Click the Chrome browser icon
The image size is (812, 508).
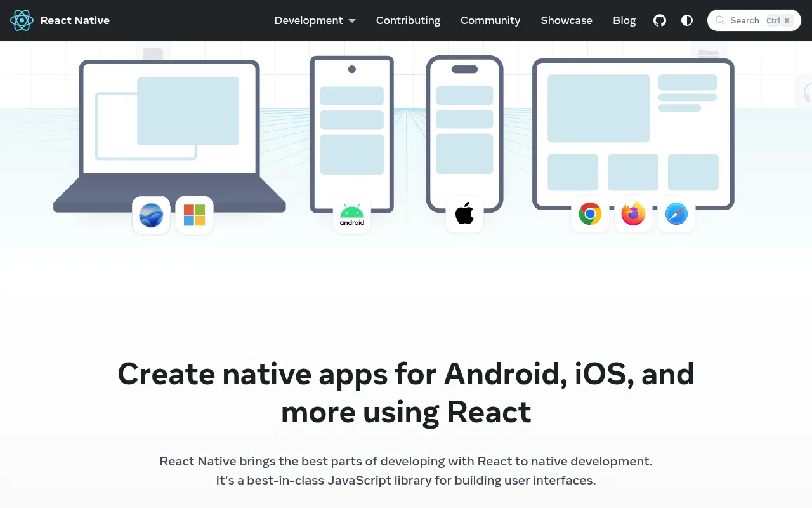[x=590, y=214]
